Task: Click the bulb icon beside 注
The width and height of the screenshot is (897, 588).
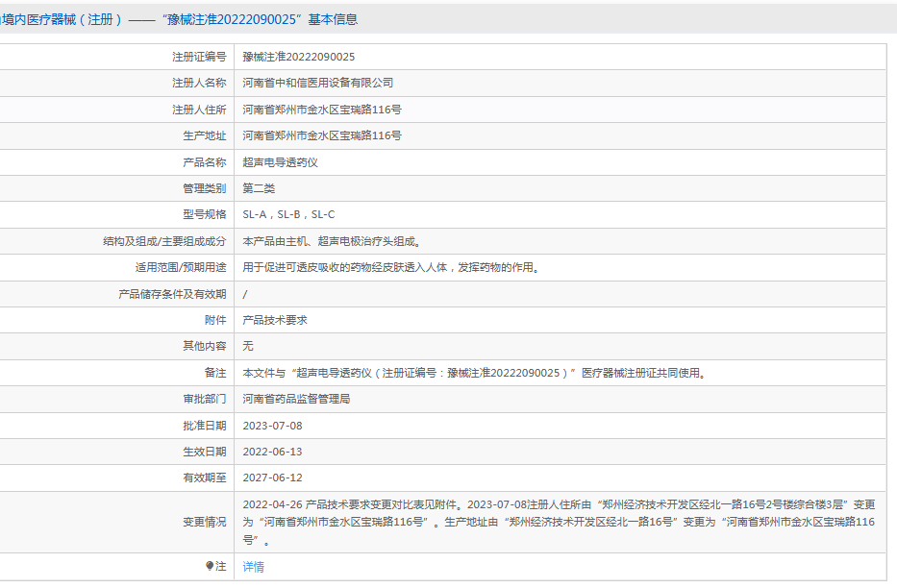Action: [x=210, y=566]
